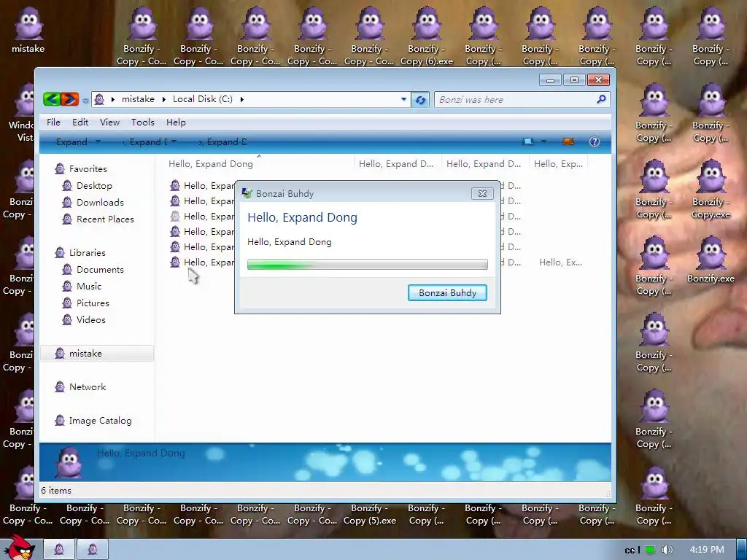Viewport: 747px width, 560px height.
Task: Open recent pages dropdown beside nav arrows
Action: [85, 100]
